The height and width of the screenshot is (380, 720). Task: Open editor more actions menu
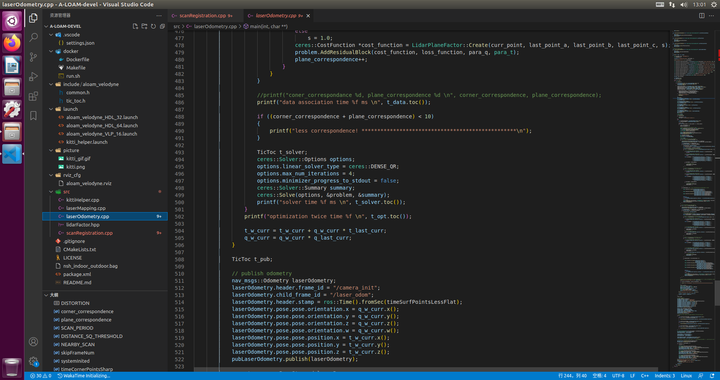coord(712,16)
